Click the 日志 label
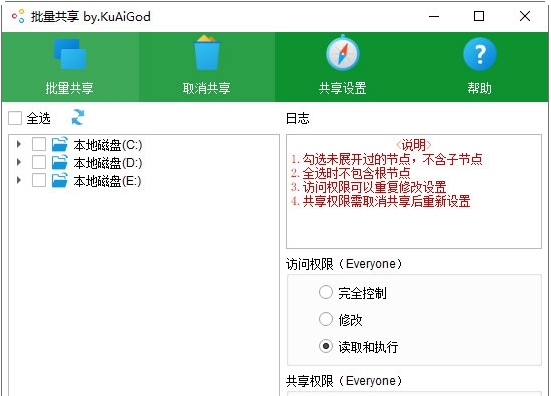Image resolution: width=551 pixels, height=396 pixels. tap(298, 118)
